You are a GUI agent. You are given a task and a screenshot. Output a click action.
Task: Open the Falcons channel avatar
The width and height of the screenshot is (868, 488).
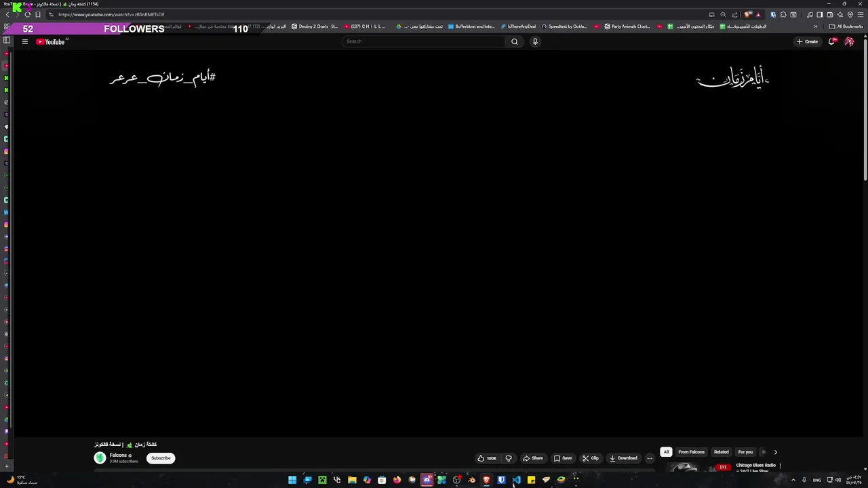pos(100,458)
